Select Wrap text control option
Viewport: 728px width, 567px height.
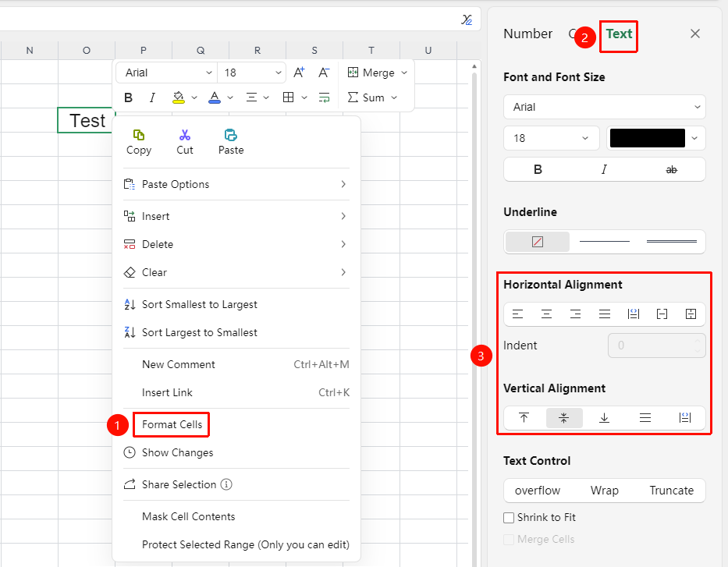coord(605,491)
